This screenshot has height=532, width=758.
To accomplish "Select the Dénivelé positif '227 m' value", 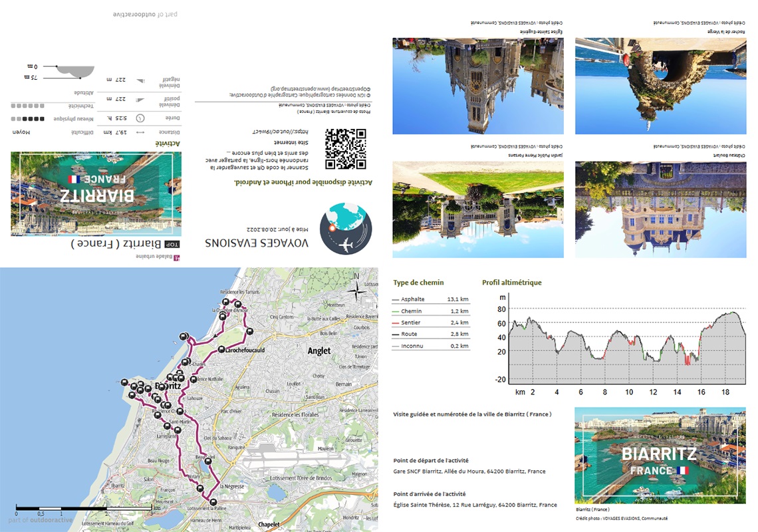I will point(116,99).
